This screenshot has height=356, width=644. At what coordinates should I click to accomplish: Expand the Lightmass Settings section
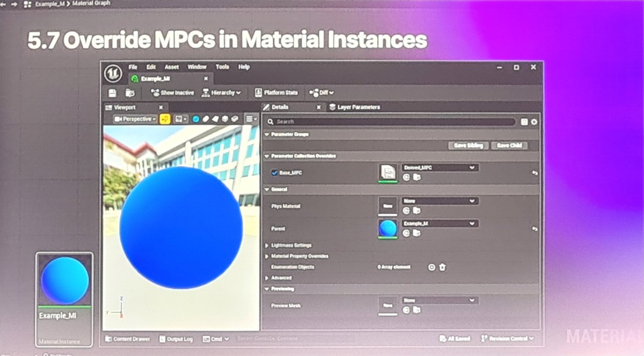tap(267, 246)
